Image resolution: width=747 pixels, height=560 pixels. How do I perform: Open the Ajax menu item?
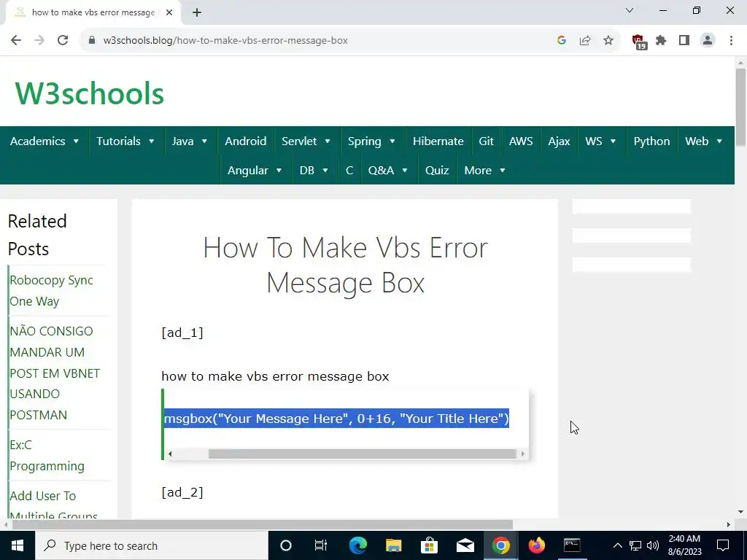pos(559,141)
